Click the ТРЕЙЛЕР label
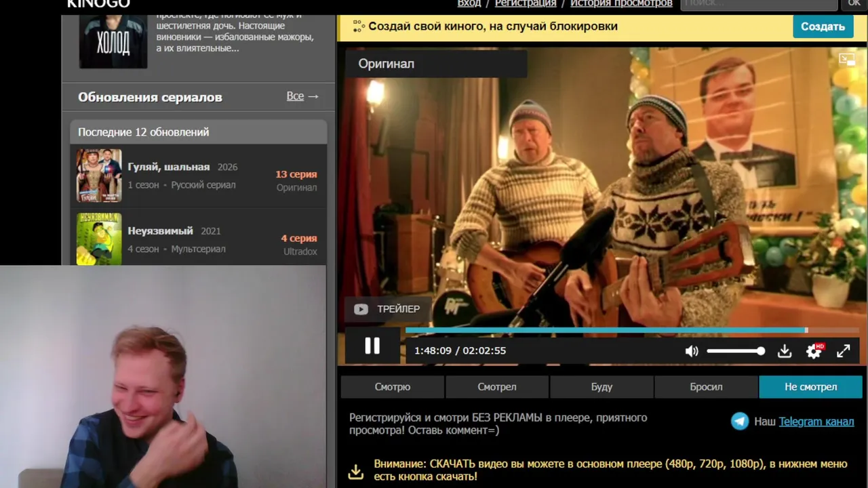This screenshot has height=488, width=868. (x=399, y=309)
